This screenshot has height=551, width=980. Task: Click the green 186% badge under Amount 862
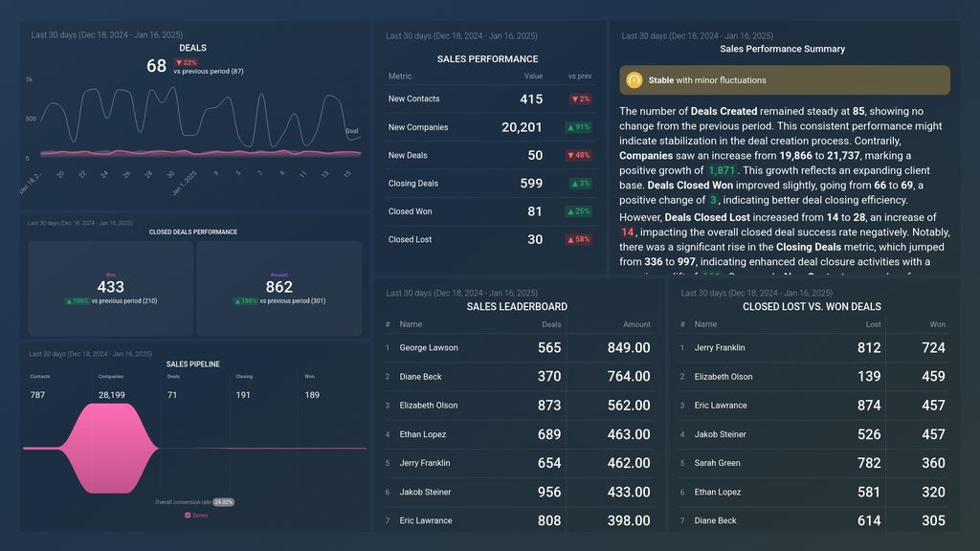[x=246, y=301]
